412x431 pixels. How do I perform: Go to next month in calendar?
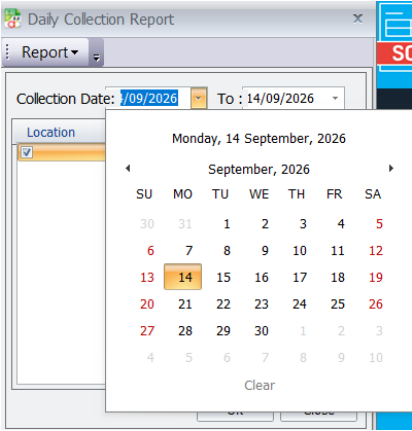click(x=391, y=168)
